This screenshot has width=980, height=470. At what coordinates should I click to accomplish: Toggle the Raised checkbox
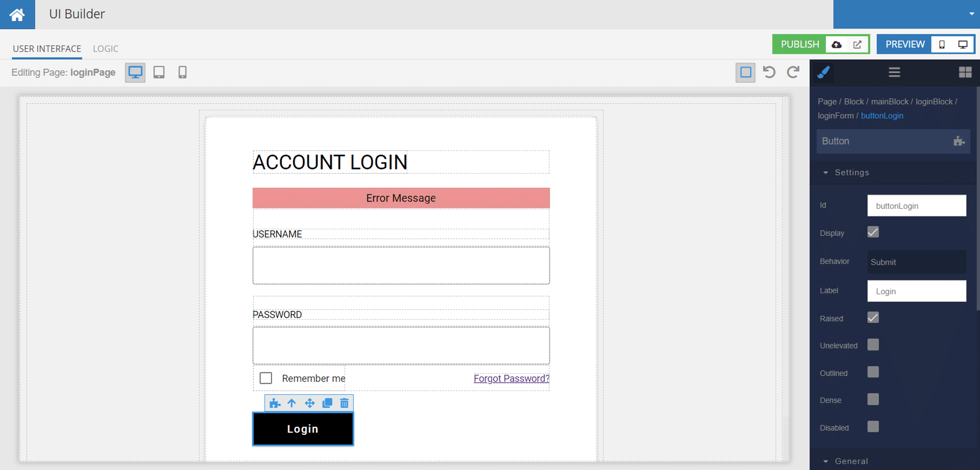[873, 318]
